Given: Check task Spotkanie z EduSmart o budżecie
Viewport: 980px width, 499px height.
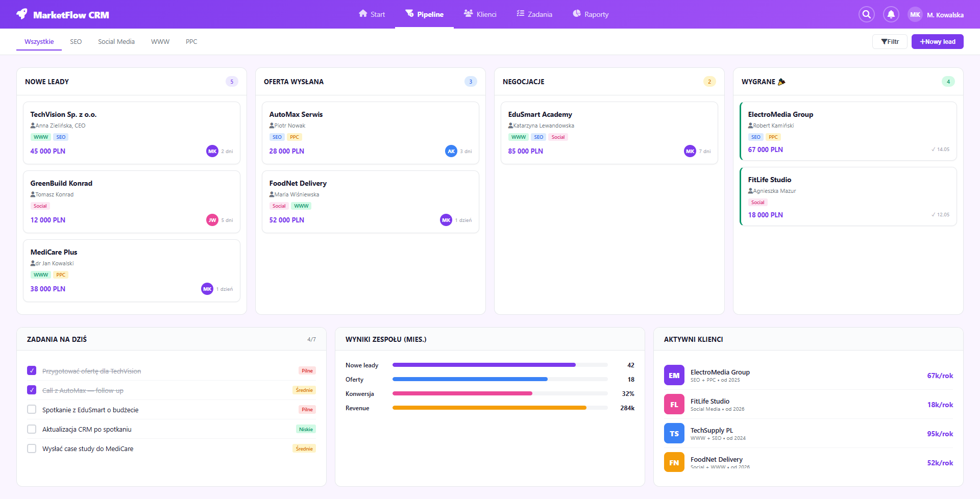Looking at the screenshot, I should pos(32,409).
